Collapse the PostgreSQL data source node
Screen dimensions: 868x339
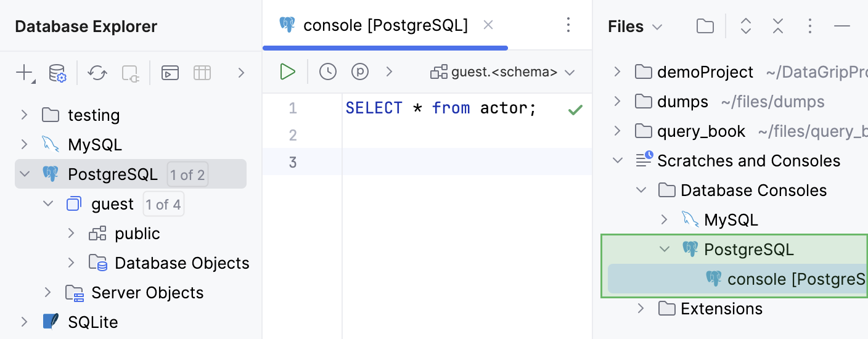click(x=25, y=174)
